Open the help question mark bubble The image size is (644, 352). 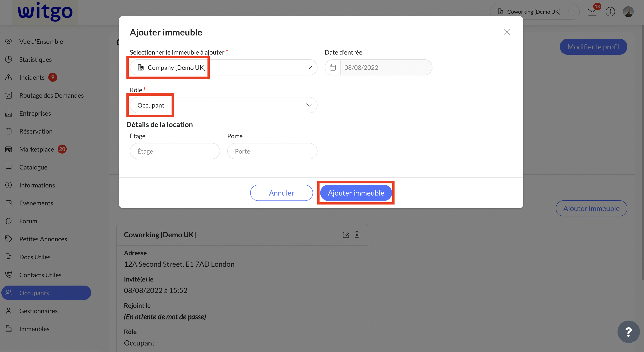pyautogui.click(x=629, y=332)
